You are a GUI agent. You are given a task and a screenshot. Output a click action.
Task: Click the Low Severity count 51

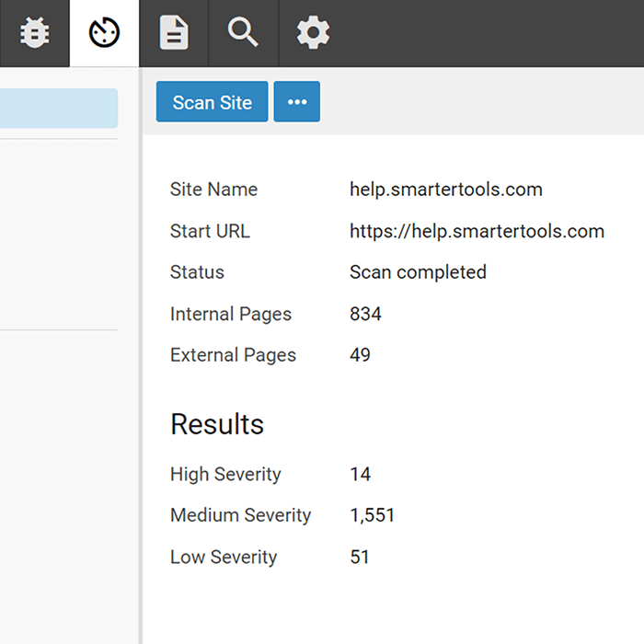(x=360, y=557)
